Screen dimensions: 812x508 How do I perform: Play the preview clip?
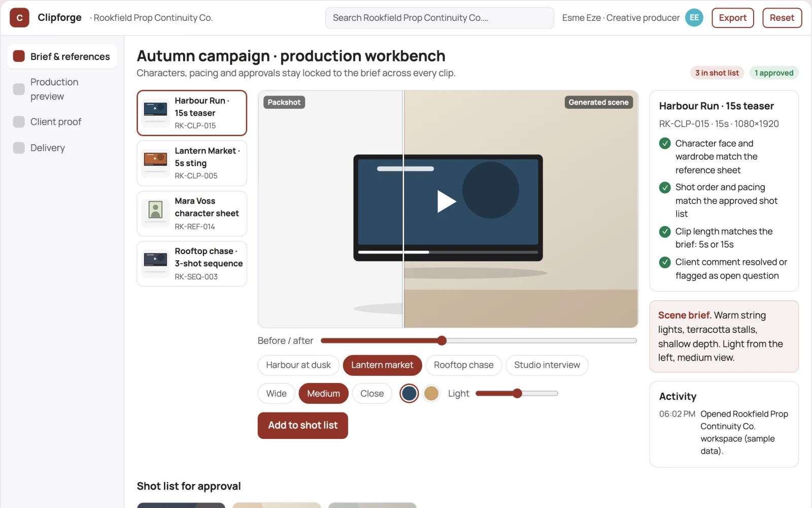pyautogui.click(x=447, y=201)
